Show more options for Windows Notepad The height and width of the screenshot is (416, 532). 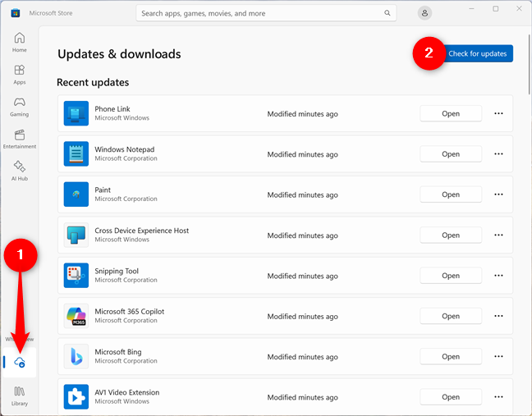tap(498, 154)
